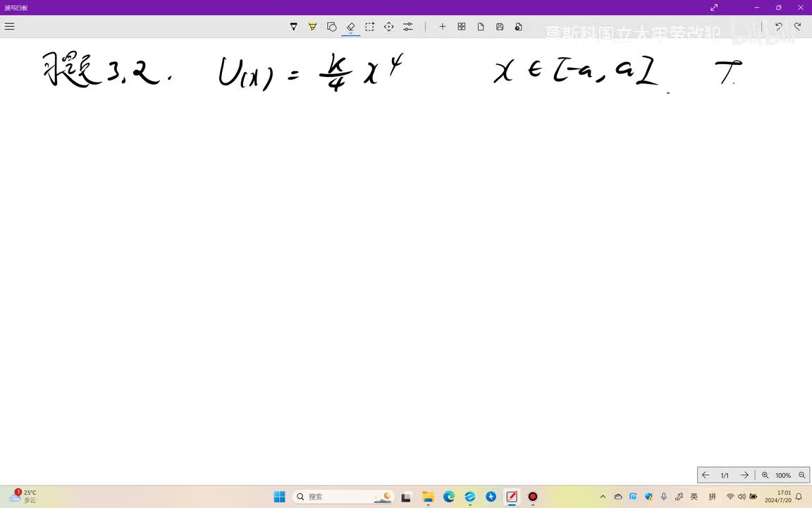812x508 pixels.
Task: Export whiteboard via file-play icon
Action: tap(518, 26)
